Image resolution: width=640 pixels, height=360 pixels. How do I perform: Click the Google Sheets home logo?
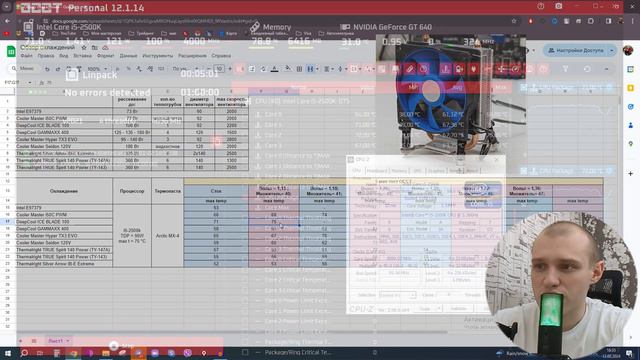click(x=11, y=51)
